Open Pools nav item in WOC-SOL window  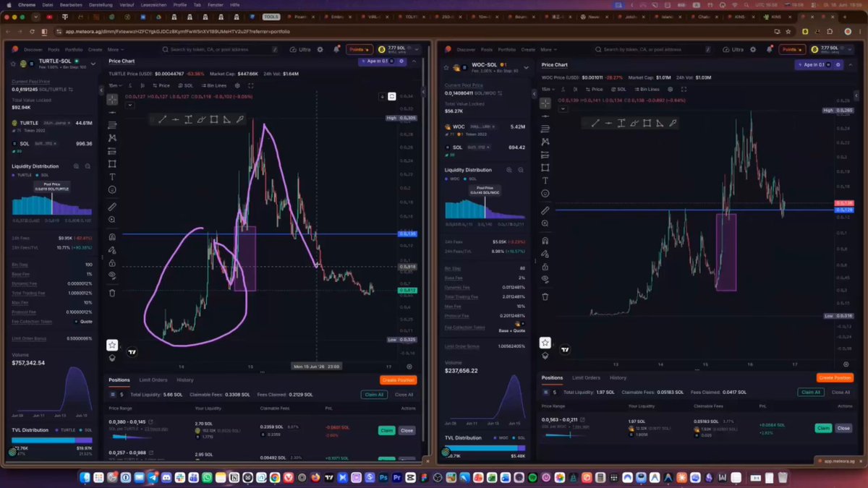coord(488,49)
